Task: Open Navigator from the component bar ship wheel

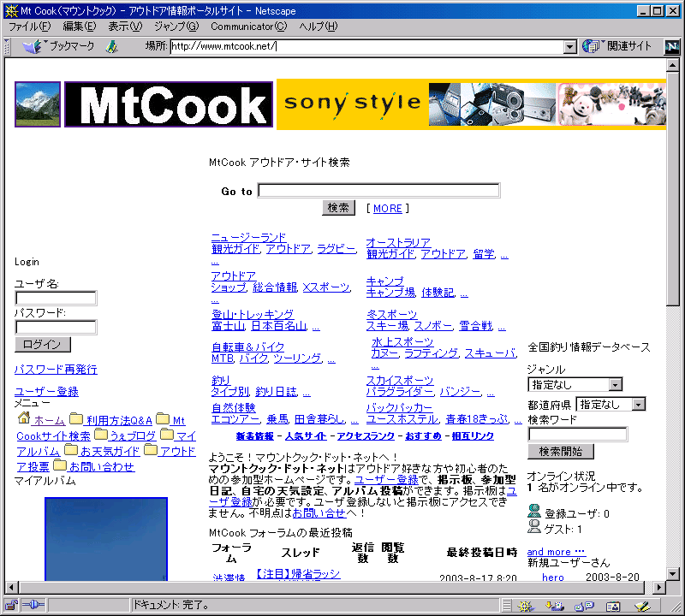Action: click(526, 606)
